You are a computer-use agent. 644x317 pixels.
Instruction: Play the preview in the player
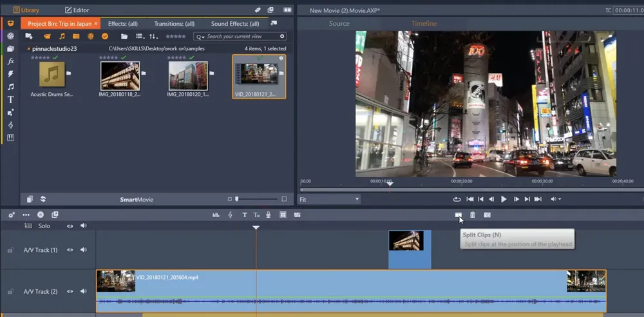tap(504, 199)
